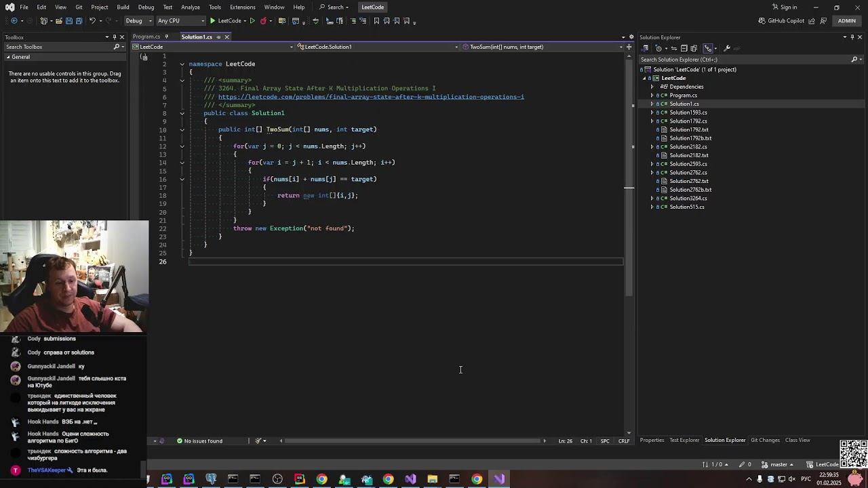This screenshot has width=868, height=488.
Task: Close the Toolbox panel
Action: (122, 37)
